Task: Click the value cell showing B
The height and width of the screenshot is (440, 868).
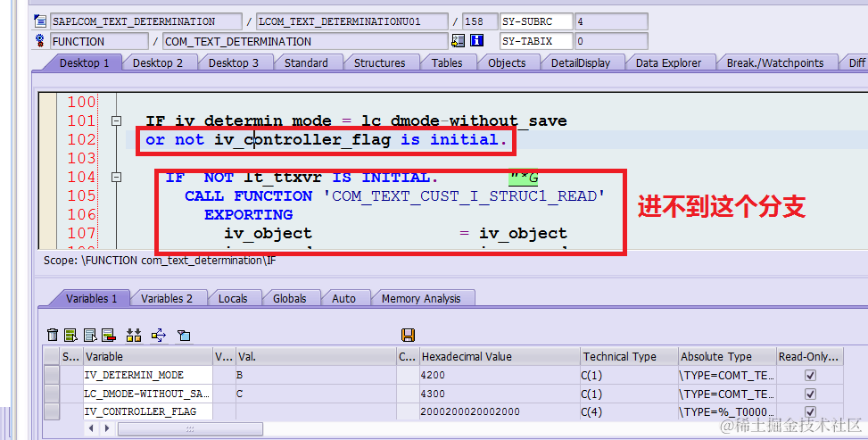Action: [x=316, y=375]
